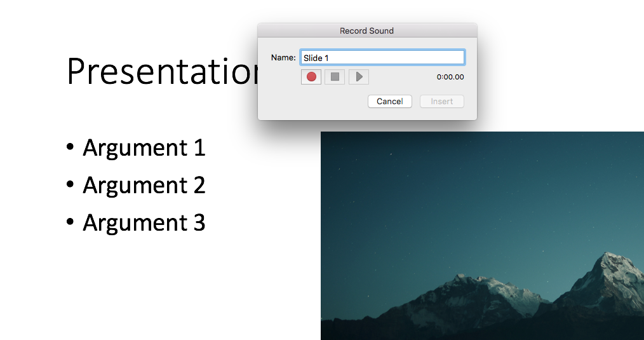Click the Name: label in the dialog
The image size is (644, 340).
point(283,58)
